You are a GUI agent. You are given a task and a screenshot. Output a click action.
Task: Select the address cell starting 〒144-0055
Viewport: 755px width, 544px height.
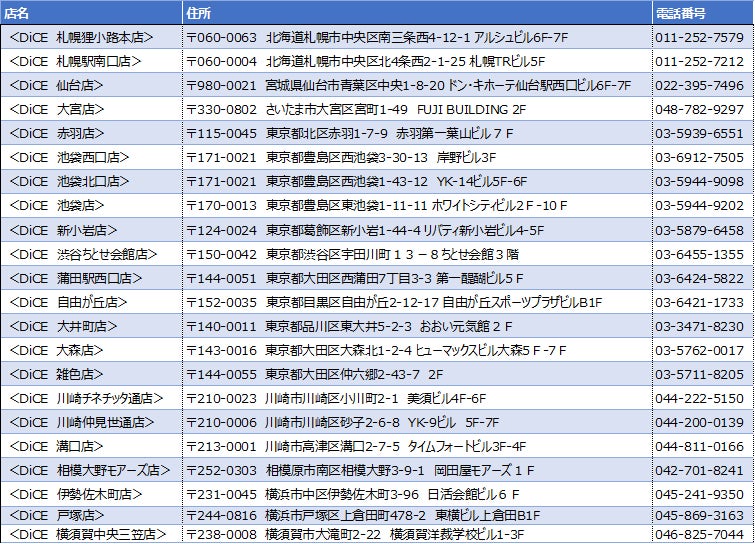coord(417,375)
